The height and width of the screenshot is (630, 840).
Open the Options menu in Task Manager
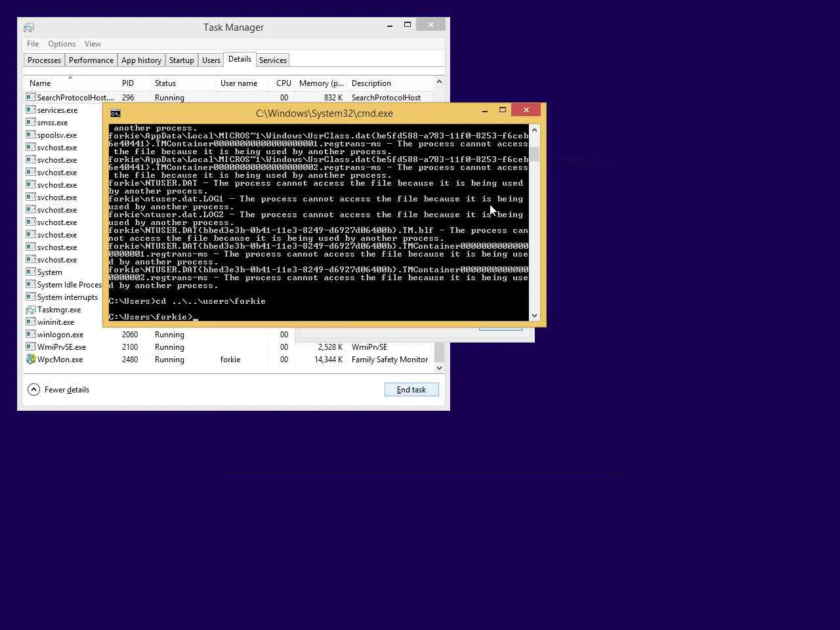(62, 44)
